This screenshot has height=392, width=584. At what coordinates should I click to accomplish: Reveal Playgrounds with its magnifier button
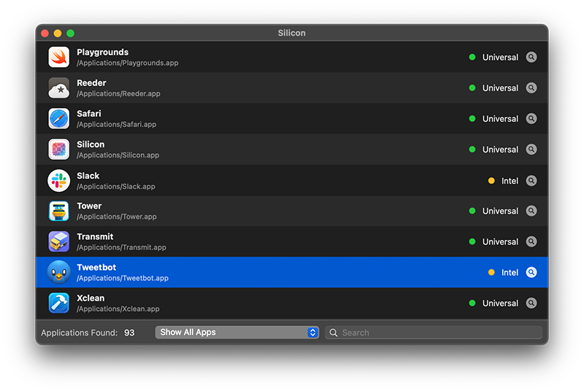pos(531,57)
